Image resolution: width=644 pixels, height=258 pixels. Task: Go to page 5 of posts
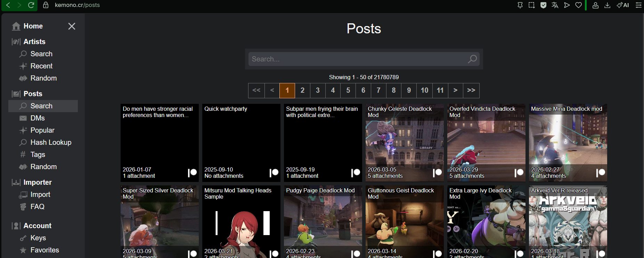click(x=348, y=91)
